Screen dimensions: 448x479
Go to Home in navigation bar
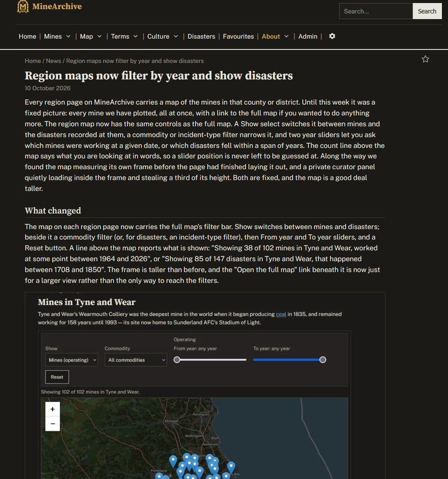(x=27, y=36)
